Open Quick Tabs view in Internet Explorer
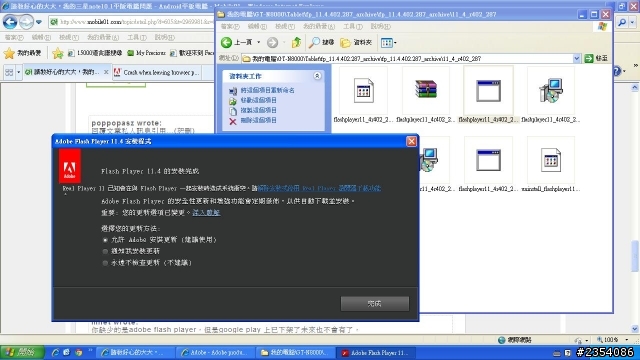 9,72
